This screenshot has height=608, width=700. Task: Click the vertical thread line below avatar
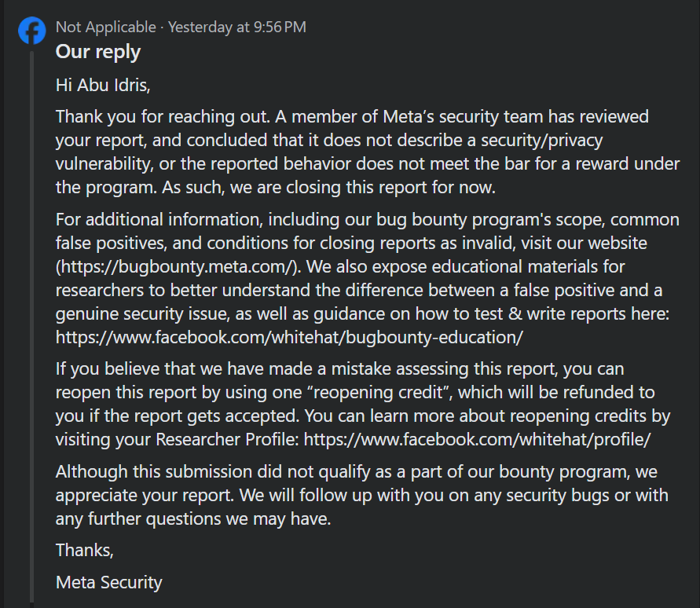(x=31, y=326)
